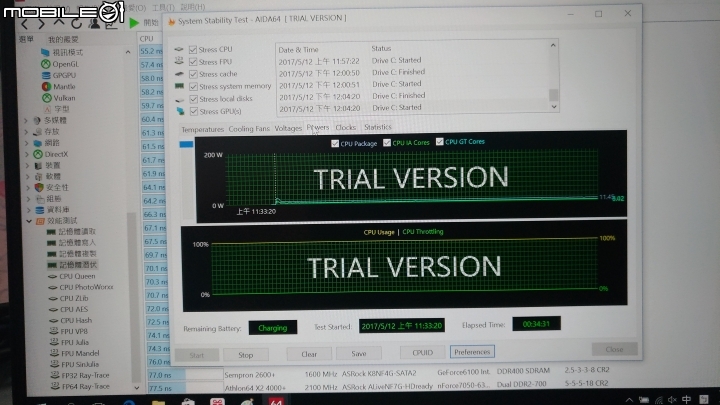Select FPU VP8 benchmark

[x=74, y=331]
